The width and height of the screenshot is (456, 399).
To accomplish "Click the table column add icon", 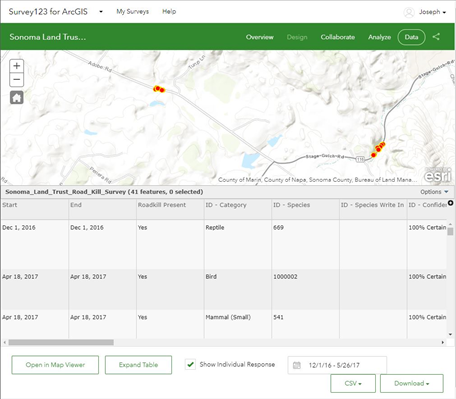I will coord(450,203).
